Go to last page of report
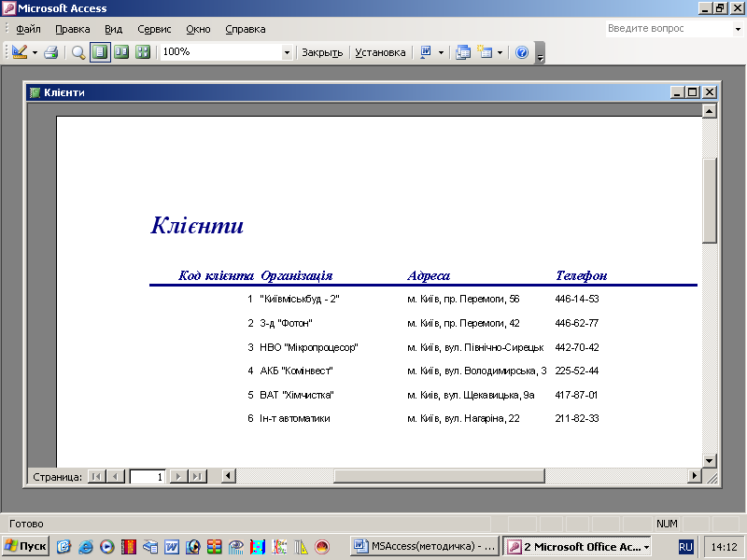Screen dimensions: 747x560 (x=197, y=476)
